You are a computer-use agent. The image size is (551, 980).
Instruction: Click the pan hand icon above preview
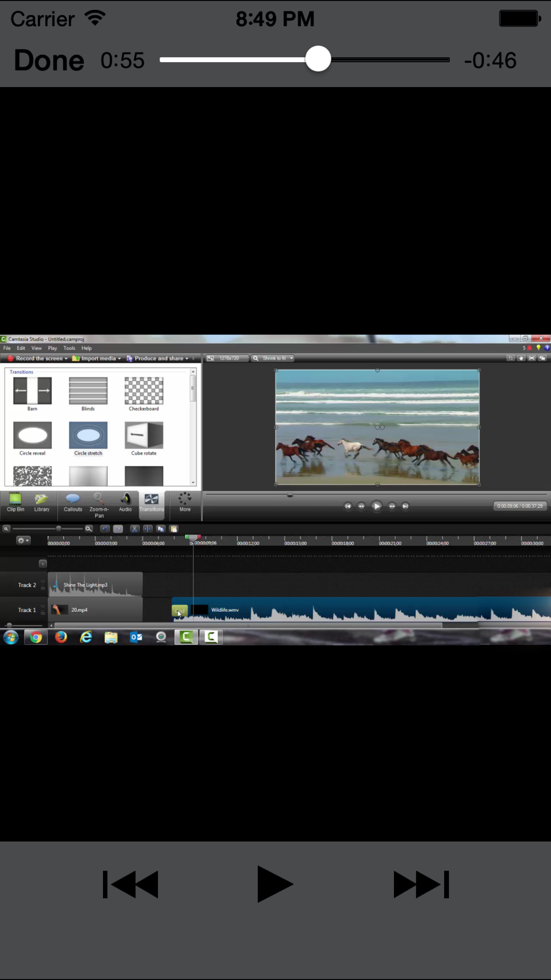click(x=521, y=358)
